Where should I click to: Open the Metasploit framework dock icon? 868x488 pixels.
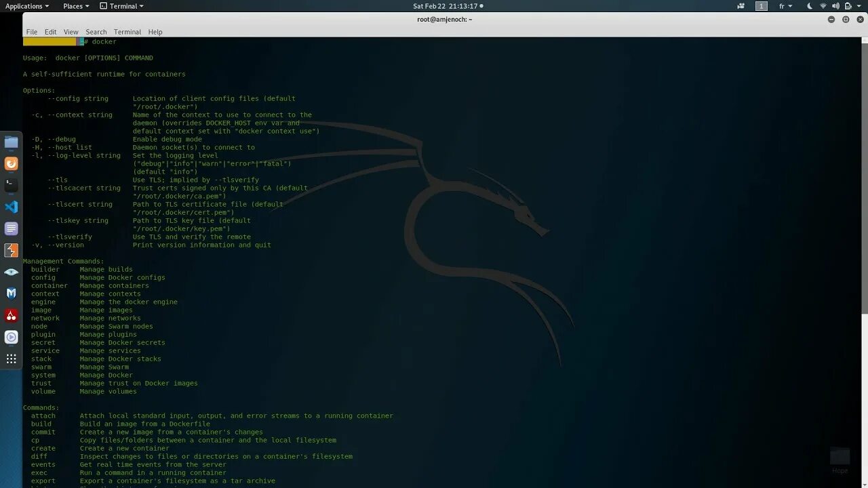coord(11,293)
